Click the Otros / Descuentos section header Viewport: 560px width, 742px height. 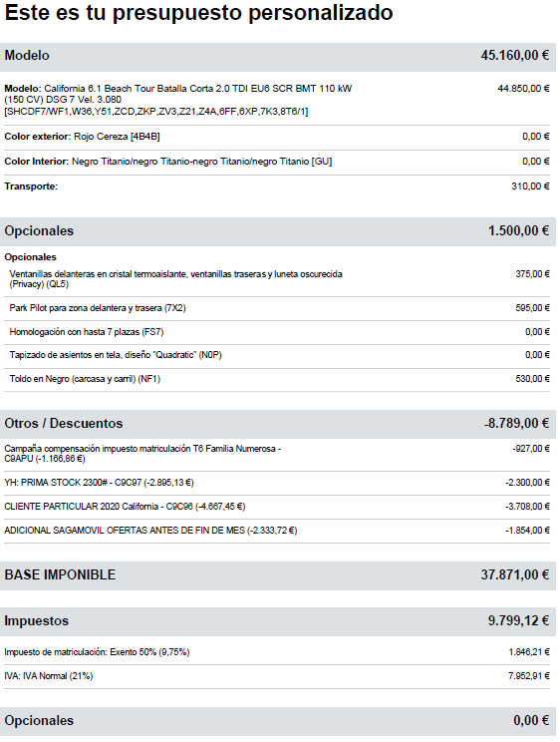278,424
